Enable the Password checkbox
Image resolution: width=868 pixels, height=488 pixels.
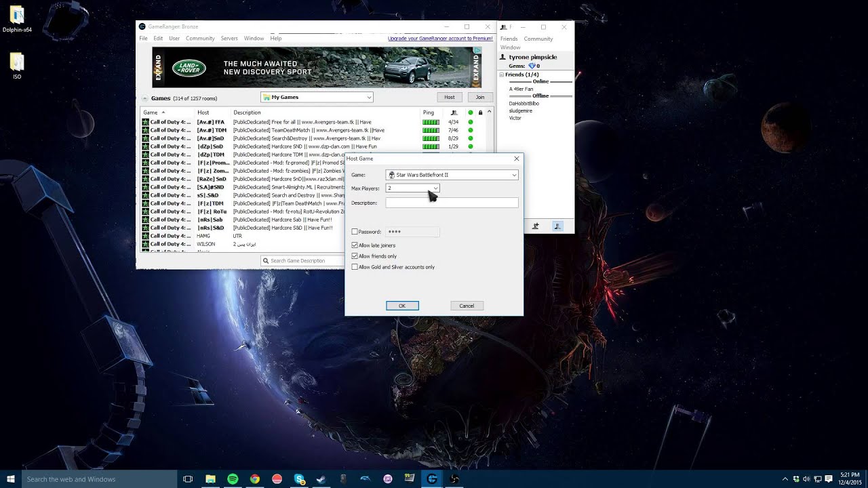tap(355, 232)
